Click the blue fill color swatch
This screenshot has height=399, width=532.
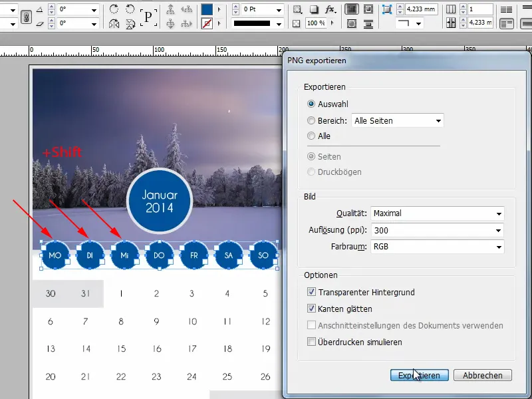point(207,9)
